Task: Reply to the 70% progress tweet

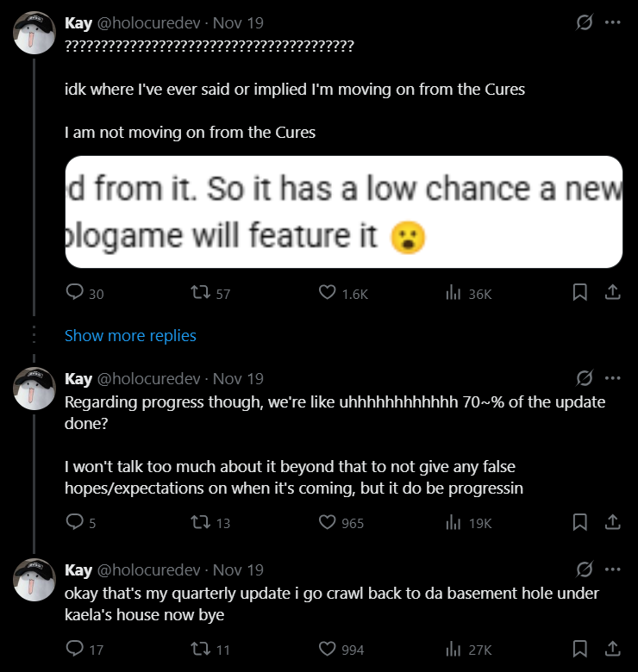Action: tap(75, 522)
